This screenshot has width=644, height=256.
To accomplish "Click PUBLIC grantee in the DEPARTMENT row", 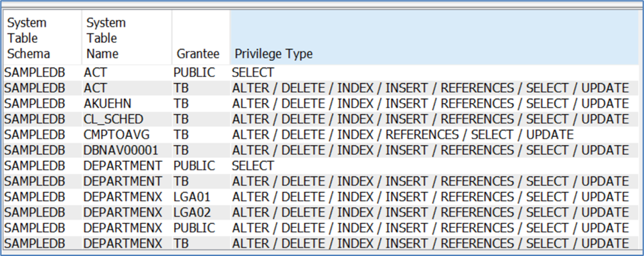I will tap(194, 166).
